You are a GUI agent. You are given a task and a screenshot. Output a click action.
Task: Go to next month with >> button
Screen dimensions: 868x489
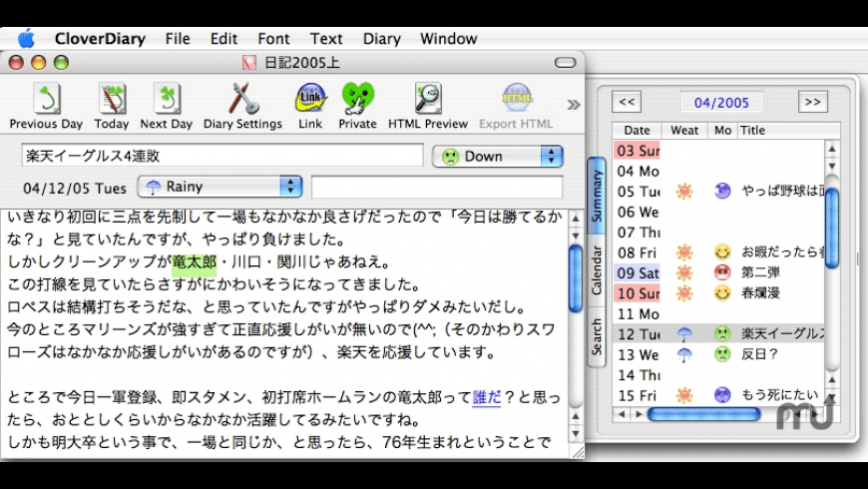[x=813, y=102]
